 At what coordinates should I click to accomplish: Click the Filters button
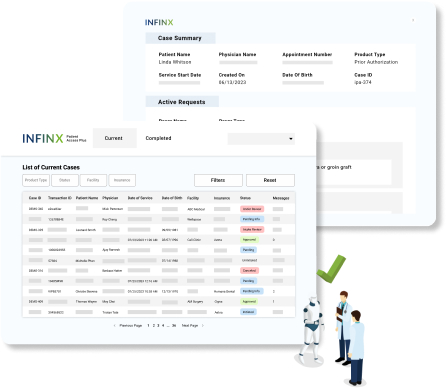(218, 180)
